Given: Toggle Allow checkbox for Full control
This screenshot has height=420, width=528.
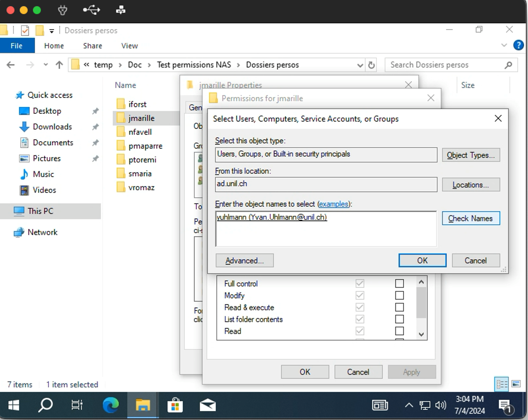Looking at the screenshot, I should 360,283.
